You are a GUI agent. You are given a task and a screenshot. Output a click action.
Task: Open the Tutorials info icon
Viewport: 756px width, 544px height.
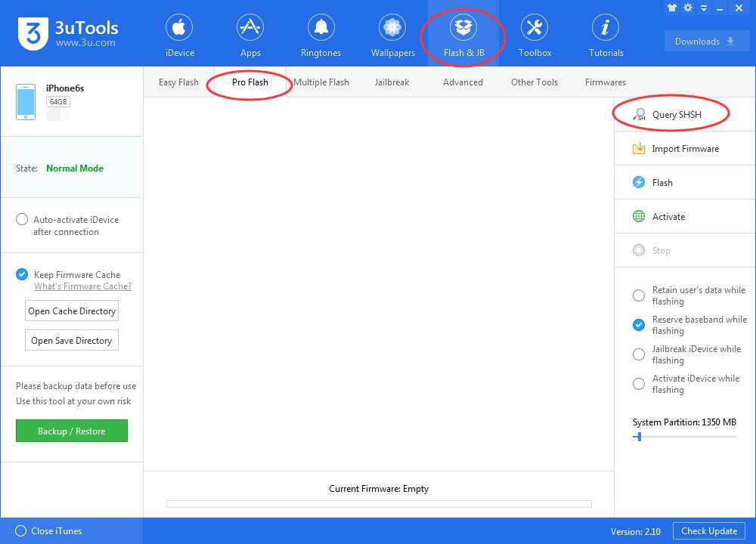(x=606, y=27)
